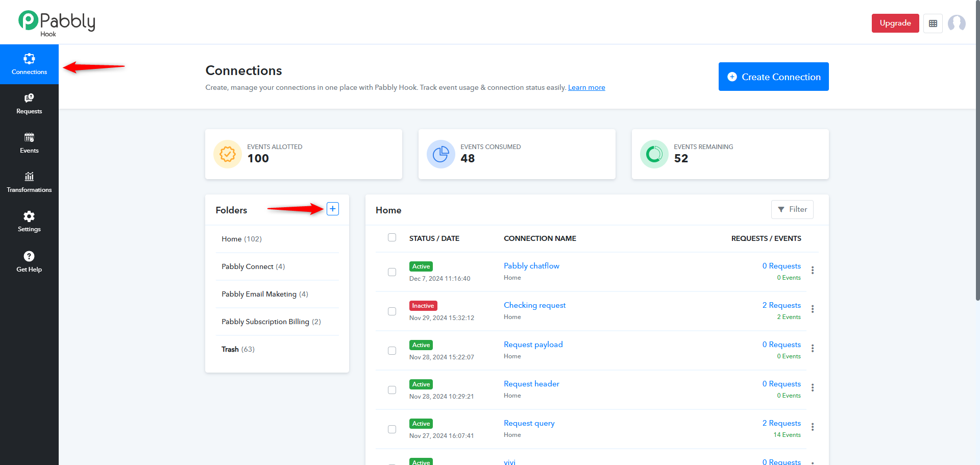980x465 pixels.
Task: Open the Pabbly chatflow connection
Action: pyautogui.click(x=531, y=266)
